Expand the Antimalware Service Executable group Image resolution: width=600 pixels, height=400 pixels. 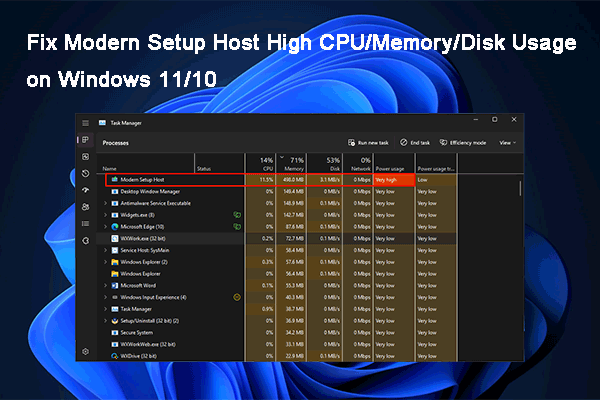(105, 203)
